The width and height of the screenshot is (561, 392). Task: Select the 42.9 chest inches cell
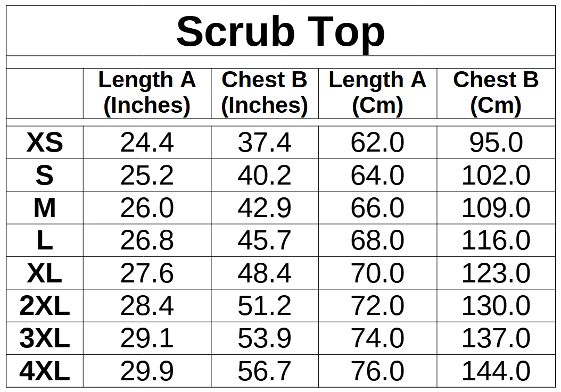point(265,208)
